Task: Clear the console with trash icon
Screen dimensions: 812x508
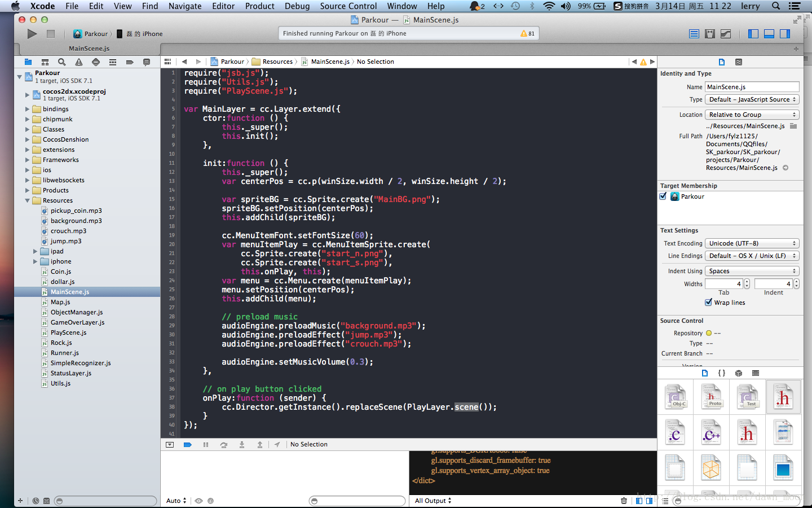Action: coord(624,501)
